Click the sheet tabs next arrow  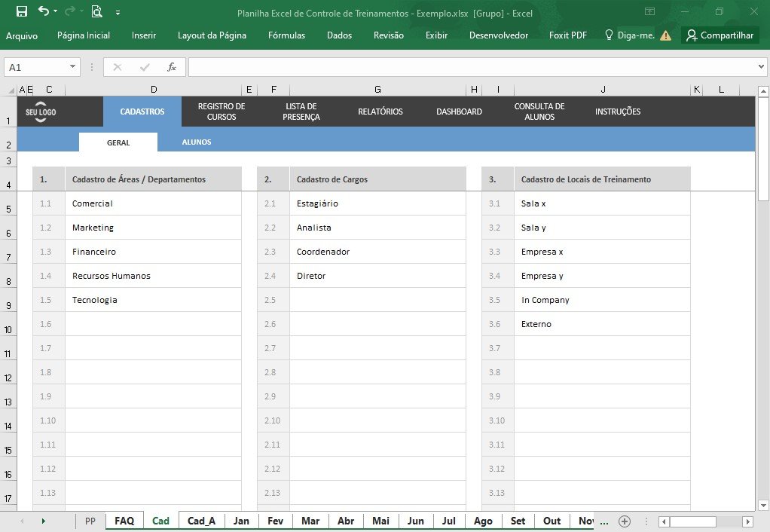click(x=43, y=521)
